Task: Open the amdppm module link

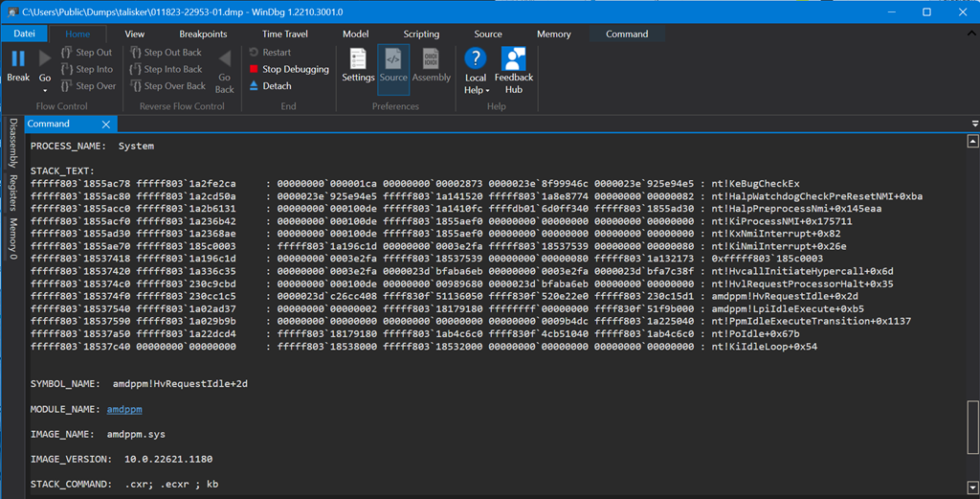Action: pyautogui.click(x=124, y=409)
